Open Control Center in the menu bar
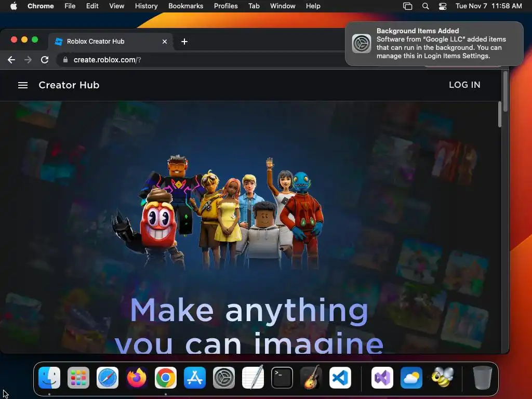The width and height of the screenshot is (532, 399). click(443, 6)
